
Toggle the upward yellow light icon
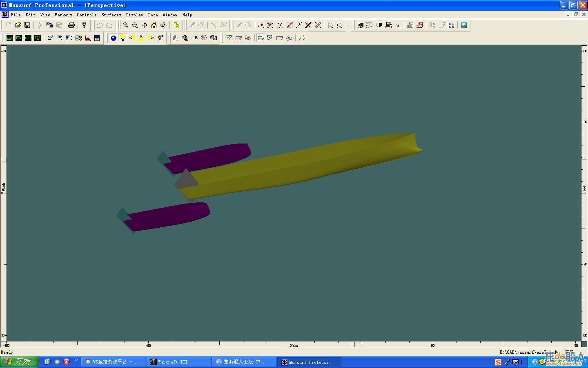tap(141, 38)
